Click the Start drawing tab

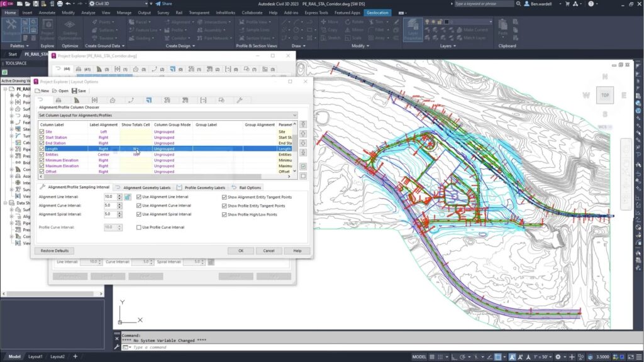[13, 54]
